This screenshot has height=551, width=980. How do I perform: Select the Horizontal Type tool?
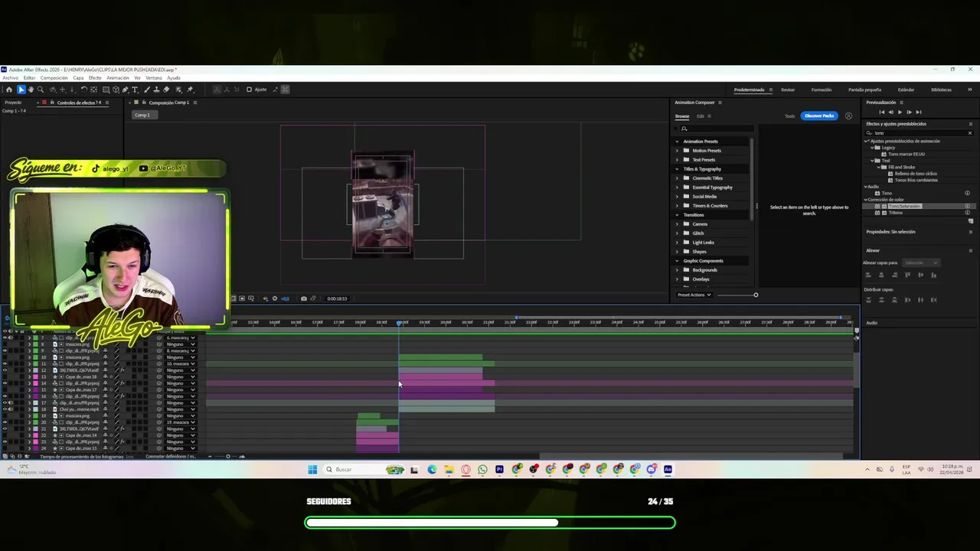click(x=135, y=90)
